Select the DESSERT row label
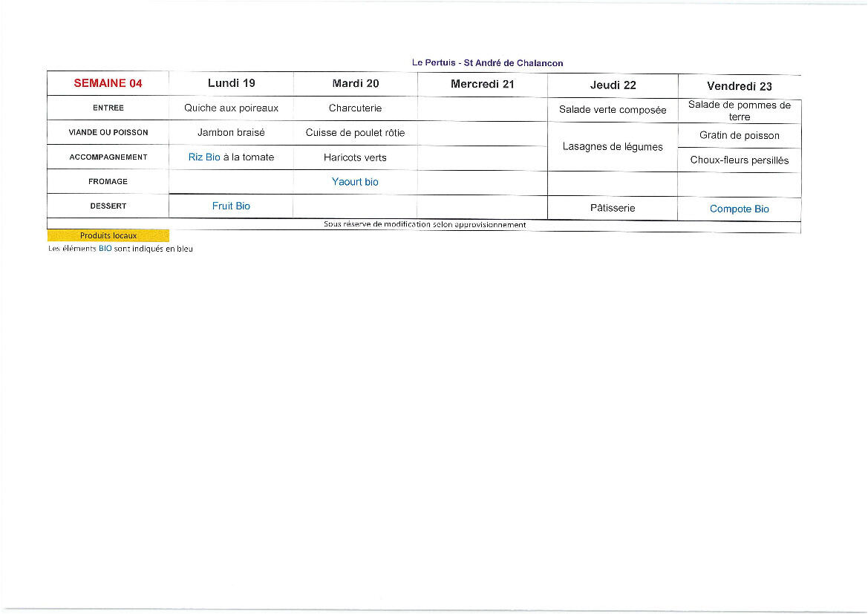 pyautogui.click(x=108, y=206)
